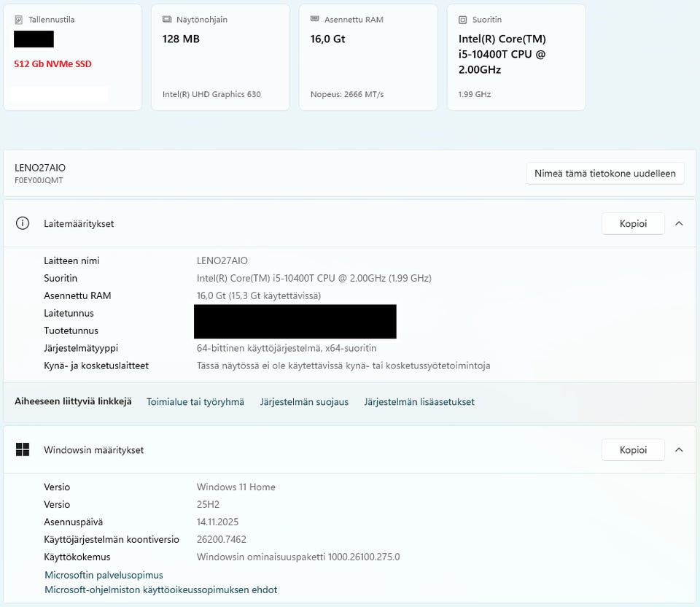Click the Windowsin määritykset section title
The image size is (700, 607).
click(x=94, y=450)
